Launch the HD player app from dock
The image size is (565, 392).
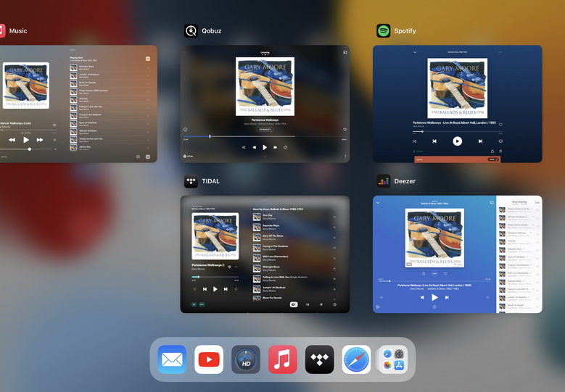(246, 359)
